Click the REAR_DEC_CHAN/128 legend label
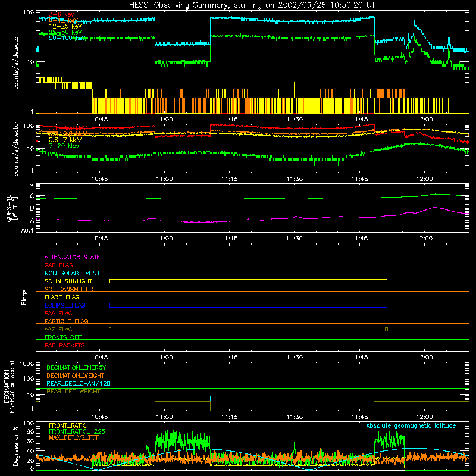476x476 pixels. tap(79, 383)
